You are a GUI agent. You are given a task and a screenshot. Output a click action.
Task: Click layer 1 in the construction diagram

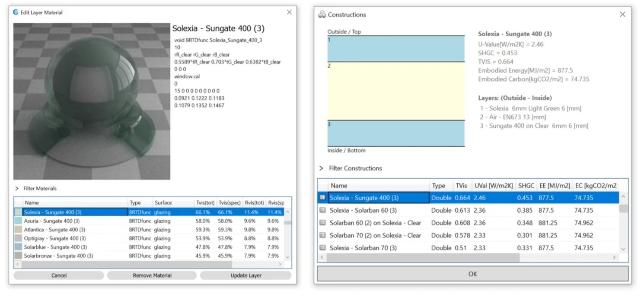(396, 49)
